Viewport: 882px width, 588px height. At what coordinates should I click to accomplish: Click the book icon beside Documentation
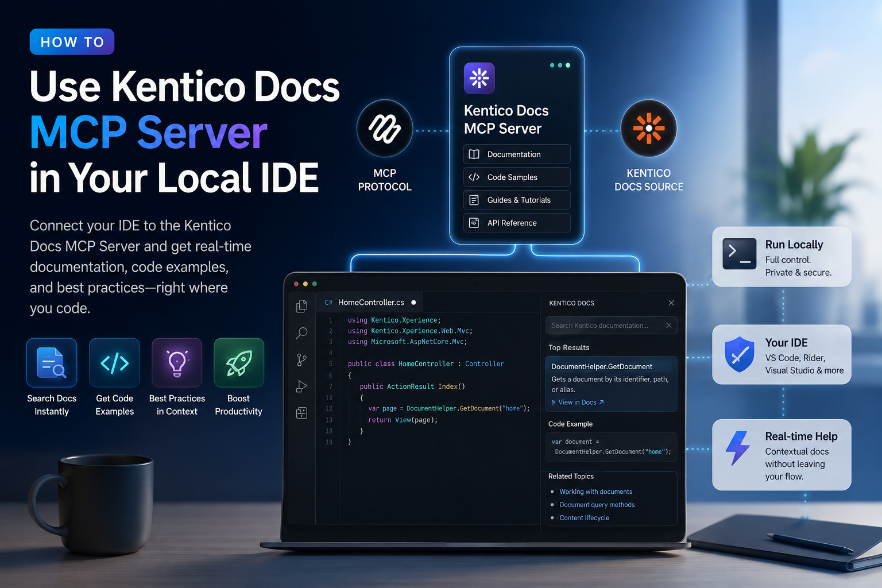coord(474,154)
